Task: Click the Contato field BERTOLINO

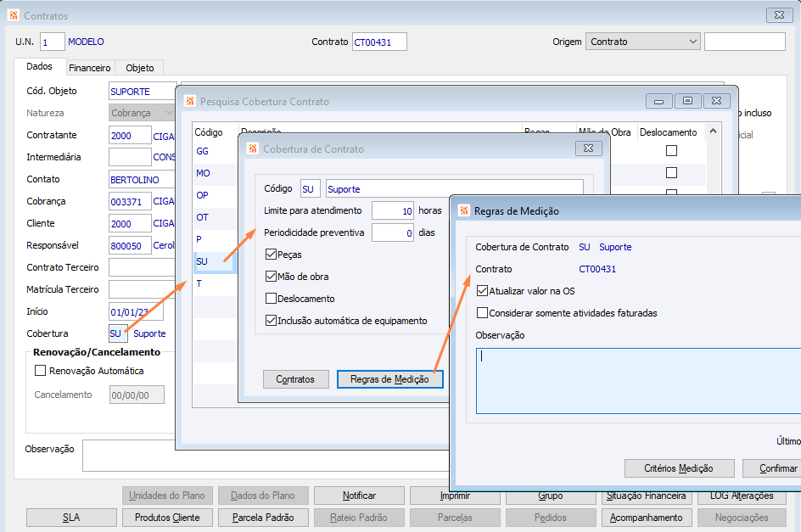Action: (142, 179)
